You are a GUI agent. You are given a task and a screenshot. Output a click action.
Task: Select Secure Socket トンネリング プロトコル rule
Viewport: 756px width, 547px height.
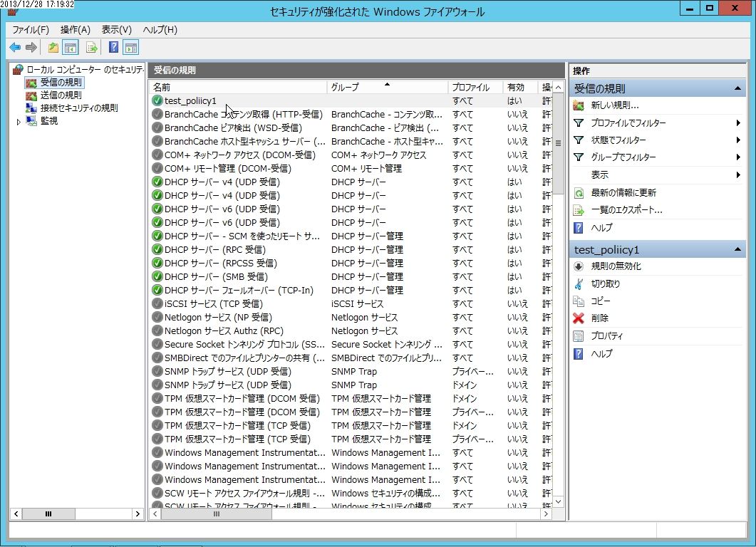[351, 344]
